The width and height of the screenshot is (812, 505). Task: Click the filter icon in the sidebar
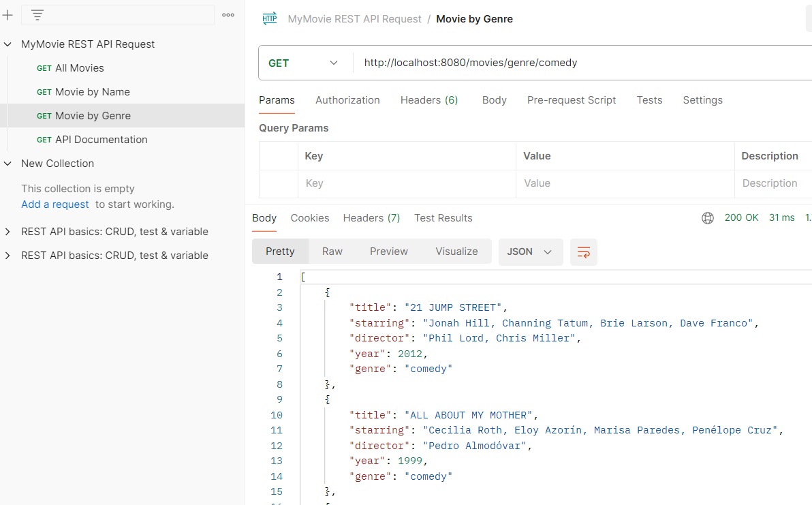point(37,15)
